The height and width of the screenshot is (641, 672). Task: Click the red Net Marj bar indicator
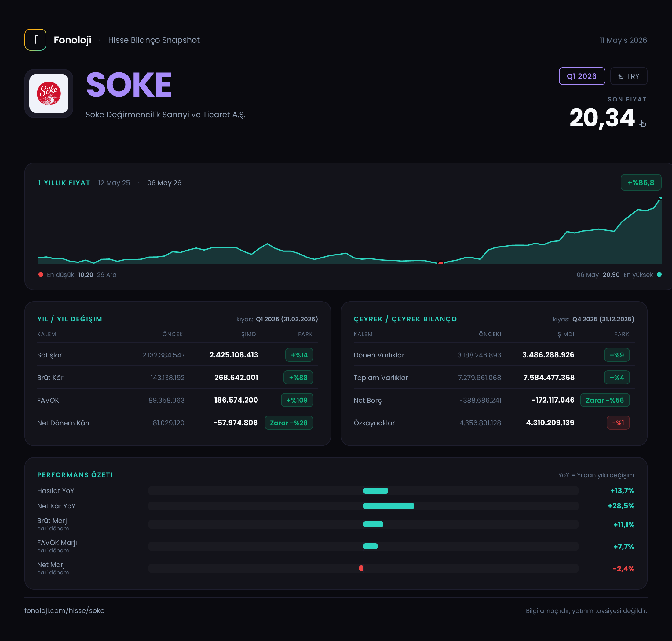coord(361,568)
